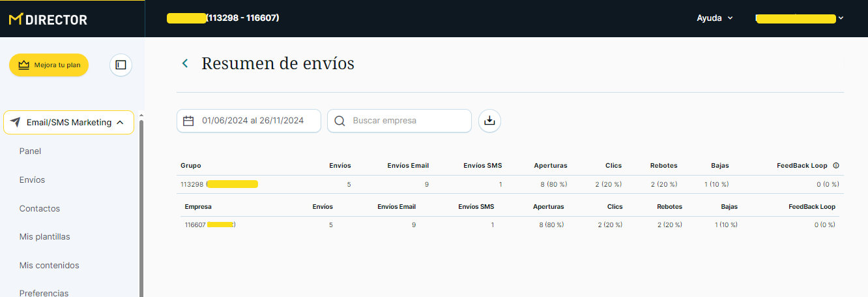The width and height of the screenshot is (868, 297).
Task: Open the date range picker
Action: (x=253, y=121)
